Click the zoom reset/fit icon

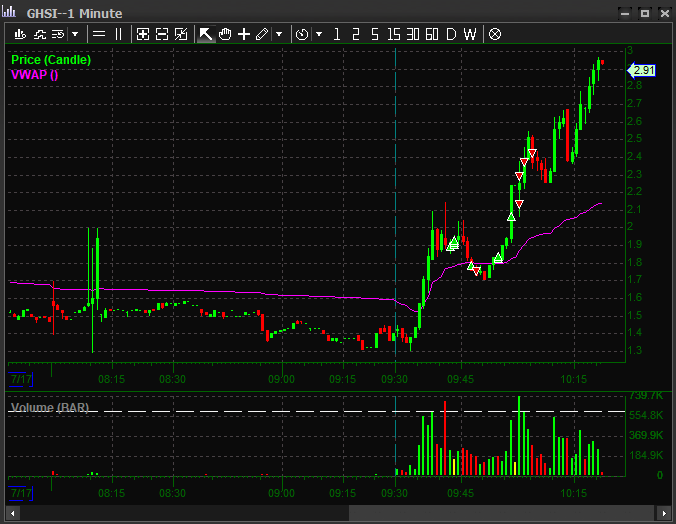tap(181, 34)
